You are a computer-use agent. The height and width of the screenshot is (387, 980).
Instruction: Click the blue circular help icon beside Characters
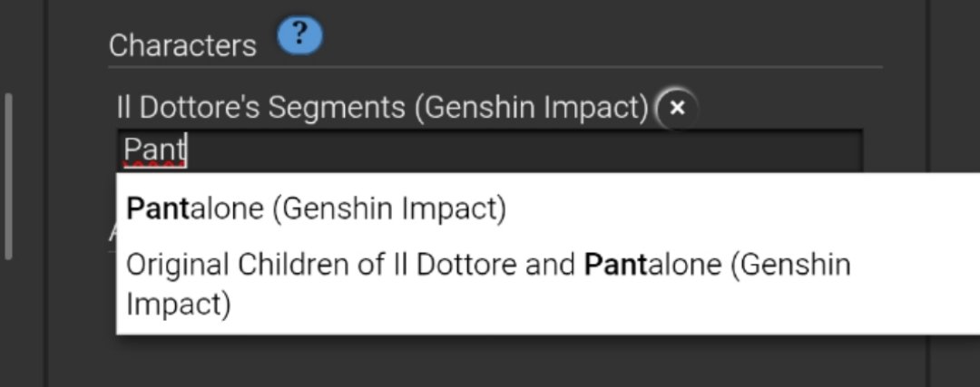[299, 35]
